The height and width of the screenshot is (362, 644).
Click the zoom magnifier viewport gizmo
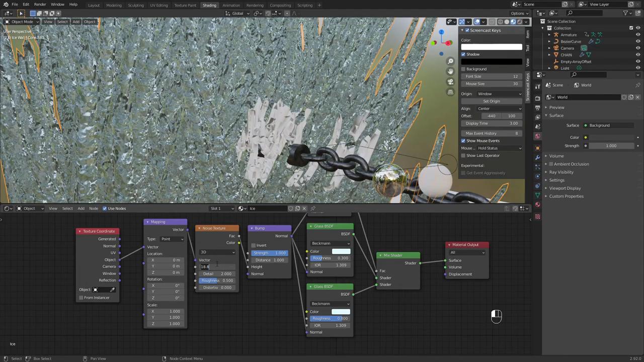pos(450,61)
